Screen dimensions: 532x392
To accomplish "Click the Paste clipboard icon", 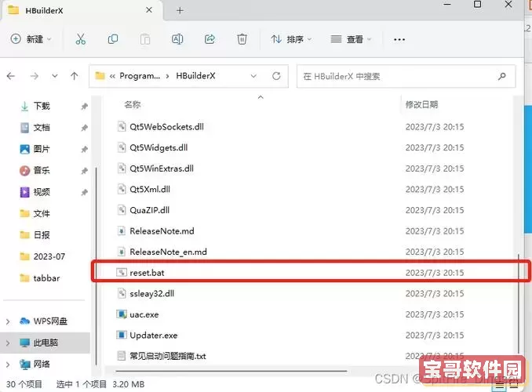I will tap(145, 39).
